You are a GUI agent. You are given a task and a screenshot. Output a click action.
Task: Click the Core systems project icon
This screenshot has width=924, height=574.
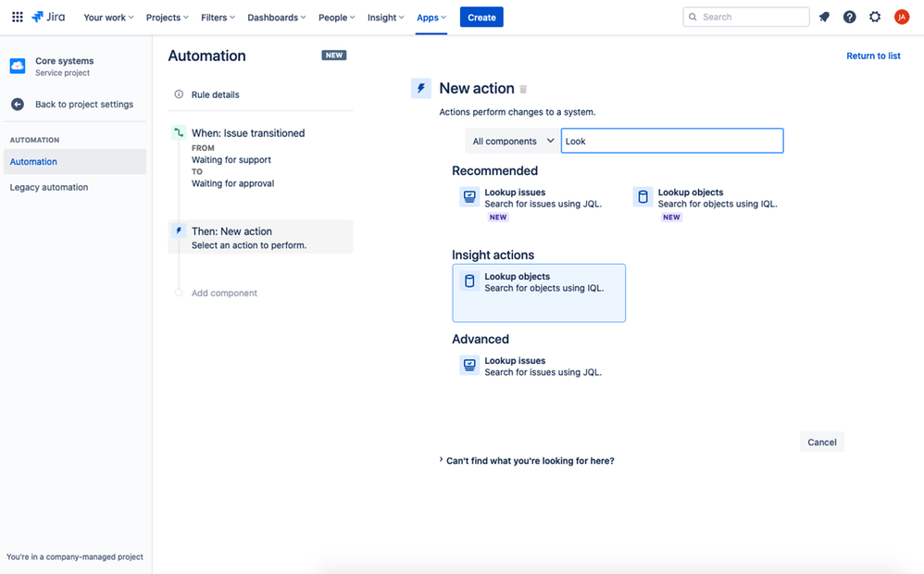[x=18, y=66]
